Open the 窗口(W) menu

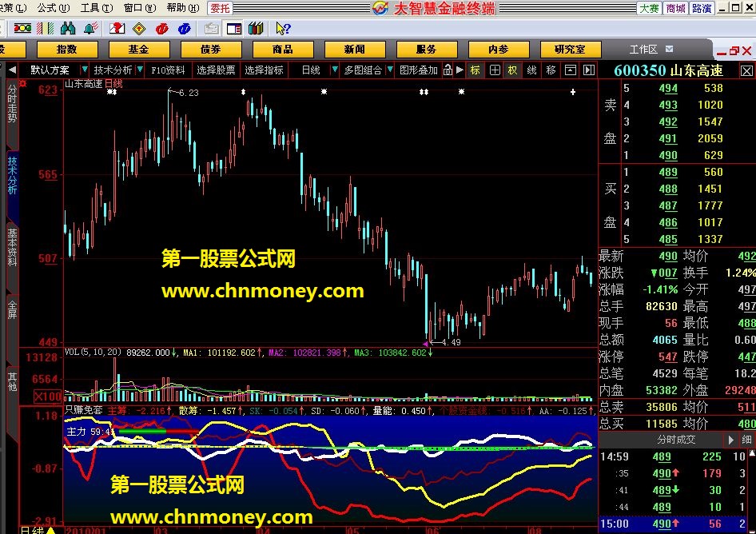point(140,8)
